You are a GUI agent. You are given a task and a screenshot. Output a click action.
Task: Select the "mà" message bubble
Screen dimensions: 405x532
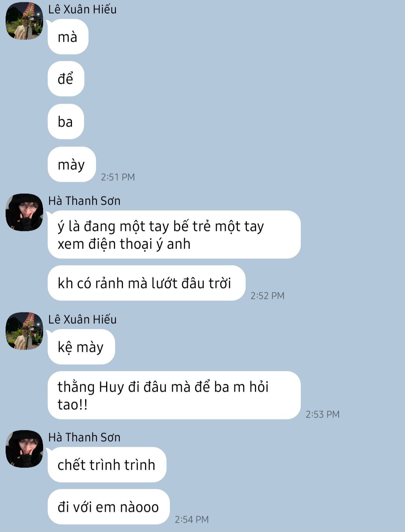coord(68,37)
